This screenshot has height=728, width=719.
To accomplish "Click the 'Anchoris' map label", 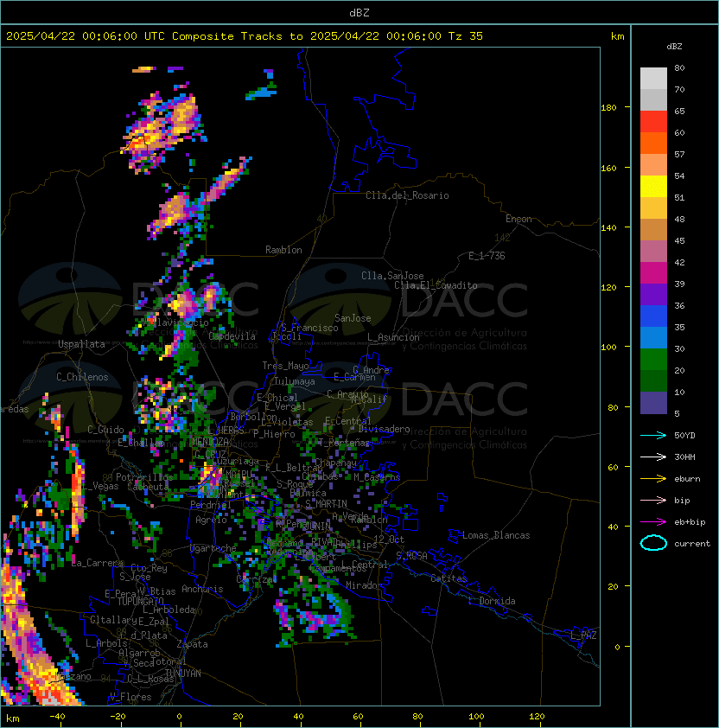I will pyautogui.click(x=202, y=589).
